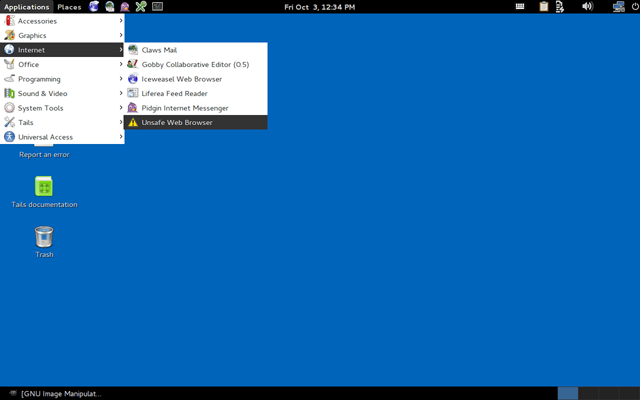The width and height of the screenshot is (640, 400).
Task: Click the volume speaker icon in top panel
Action: pyautogui.click(x=588, y=7)
